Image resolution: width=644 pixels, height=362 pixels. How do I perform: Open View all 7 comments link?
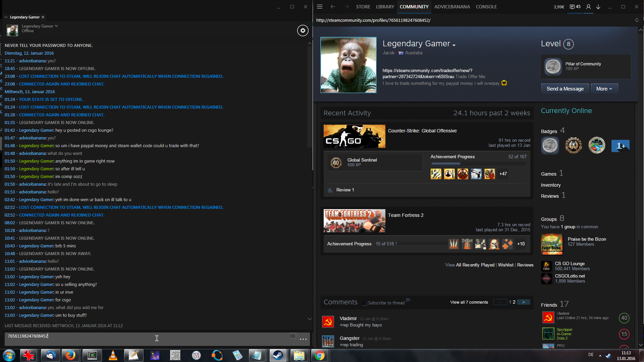pyautogui.click(x=469, y=302)
